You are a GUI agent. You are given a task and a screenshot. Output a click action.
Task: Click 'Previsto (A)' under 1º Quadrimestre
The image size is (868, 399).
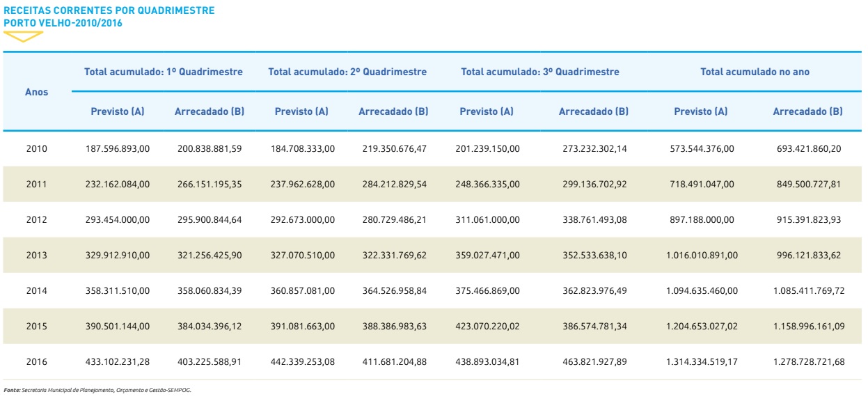click(x=118, y=111)
